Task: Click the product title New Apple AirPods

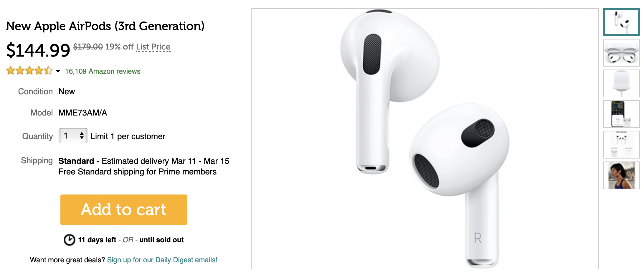Action: (x=105, y=26)
